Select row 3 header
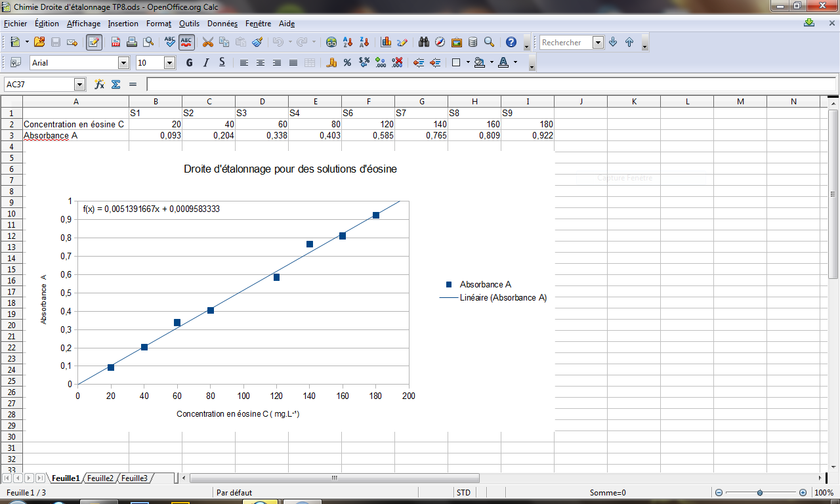The width and height of the screenshot is (840, 504). 11,136
